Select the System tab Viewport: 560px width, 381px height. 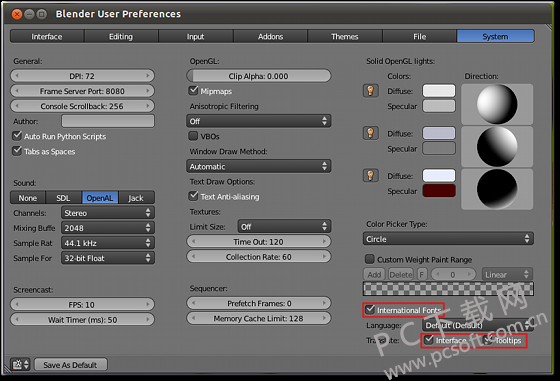(496, 36)
